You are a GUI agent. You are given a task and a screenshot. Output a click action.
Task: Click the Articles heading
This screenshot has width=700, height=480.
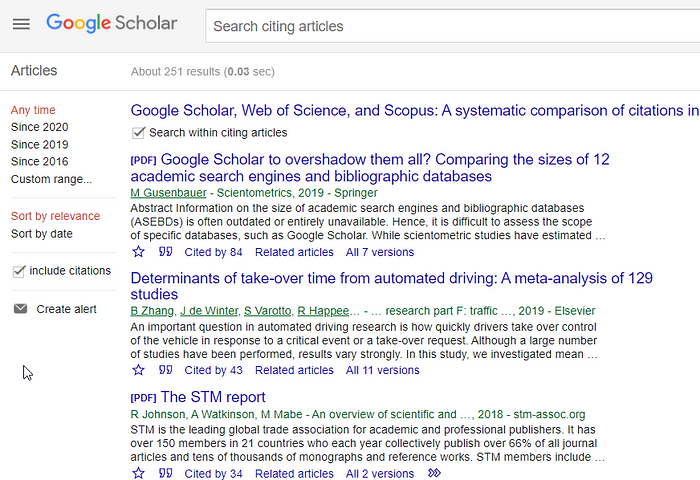[x=34, y=71]
